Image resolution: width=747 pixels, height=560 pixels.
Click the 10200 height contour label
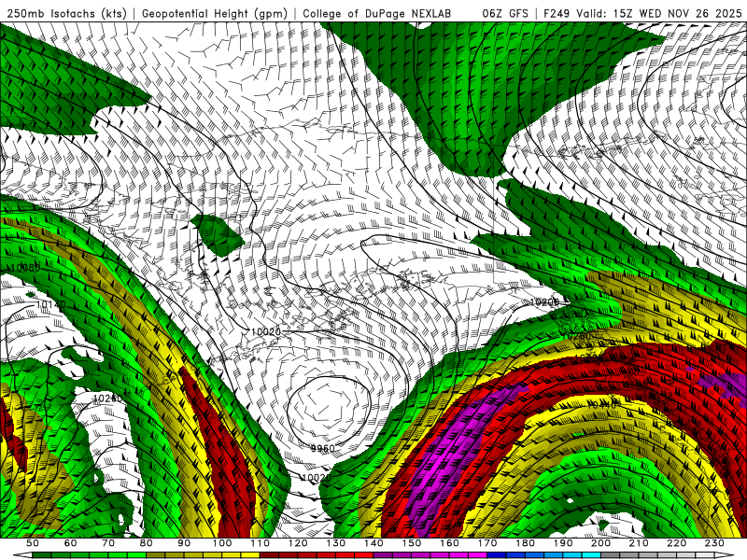tap(544, 301)
